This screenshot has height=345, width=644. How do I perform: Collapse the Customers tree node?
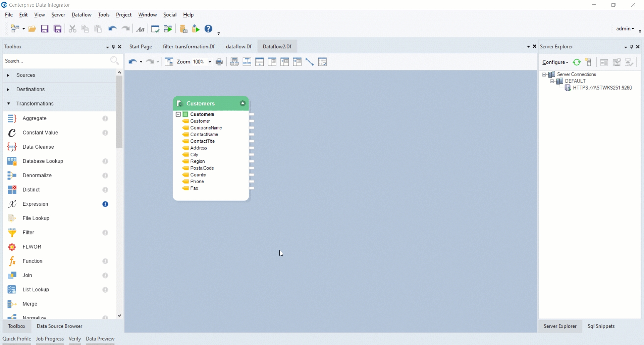click(178, 114)
